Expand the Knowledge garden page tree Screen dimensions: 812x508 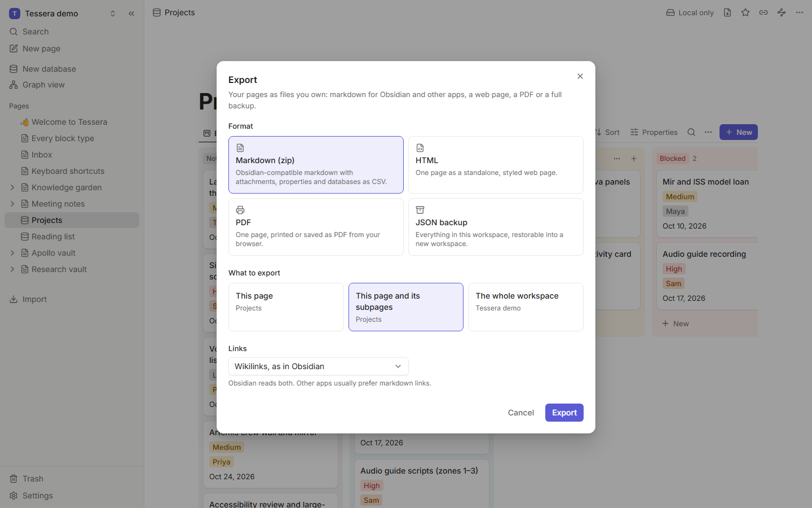(x=12, y=187)
